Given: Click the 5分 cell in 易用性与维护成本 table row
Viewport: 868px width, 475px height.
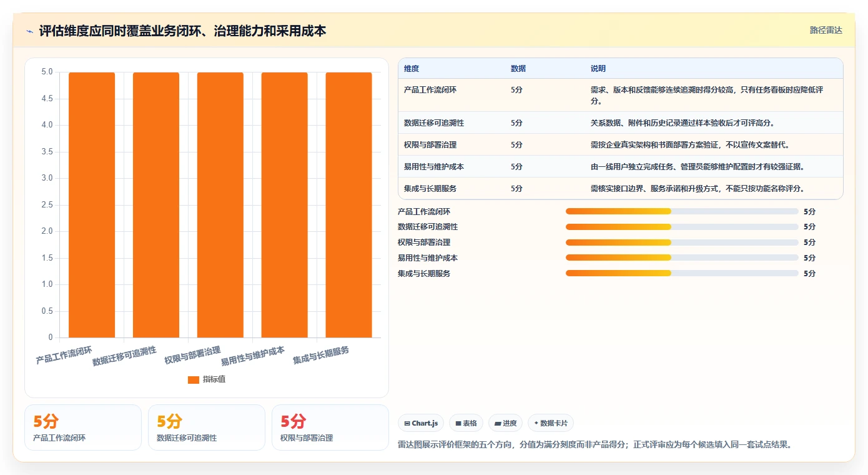Looking at the screenshot, I should (516, 167).
